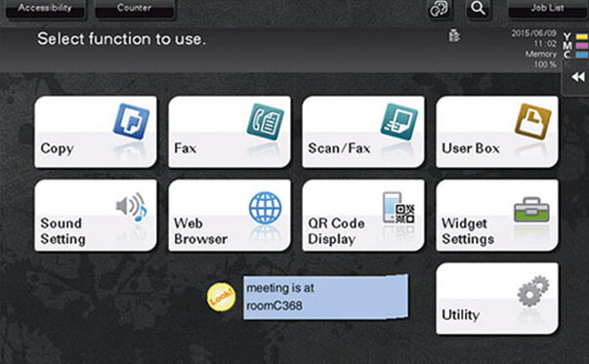The width and height of the screenshot is (589, 364).
Task: Open the Utility settings tile
Action: [x=497, y=299]
